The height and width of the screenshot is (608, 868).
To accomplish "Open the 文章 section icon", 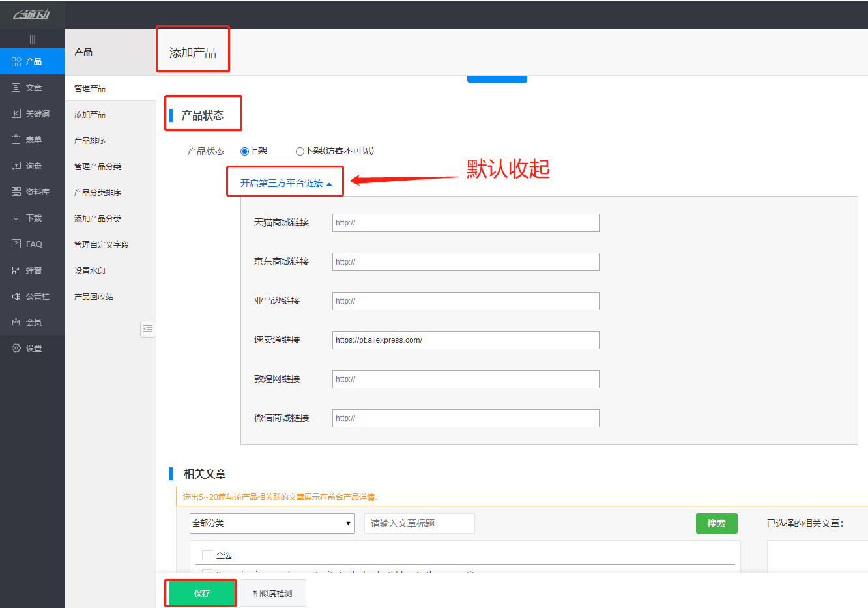I will (x=16, y=87).
